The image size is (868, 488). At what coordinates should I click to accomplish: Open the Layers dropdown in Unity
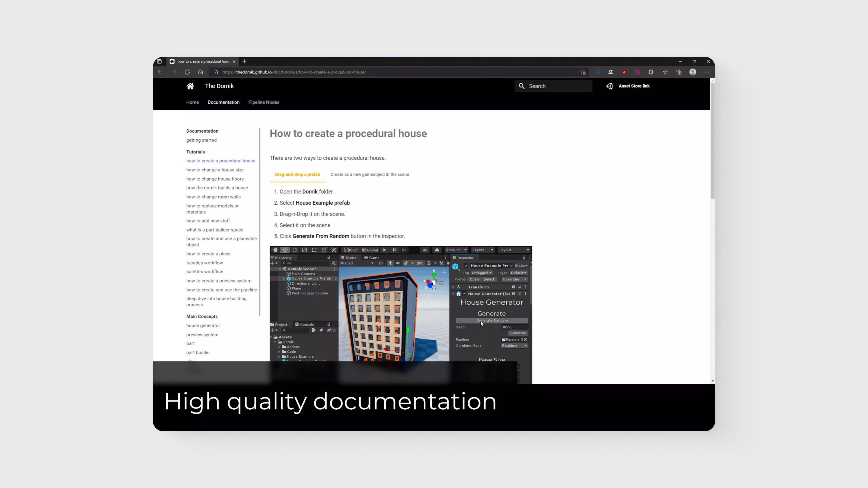(x=483, y=250)
